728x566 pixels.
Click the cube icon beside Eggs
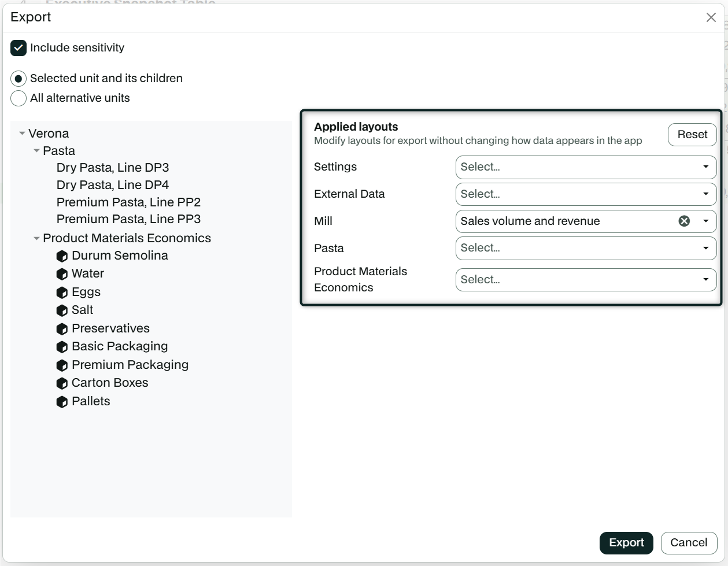click(x=62, y=293)
